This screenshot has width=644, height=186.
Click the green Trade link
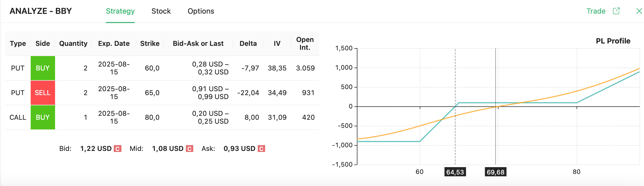[596, 11]
